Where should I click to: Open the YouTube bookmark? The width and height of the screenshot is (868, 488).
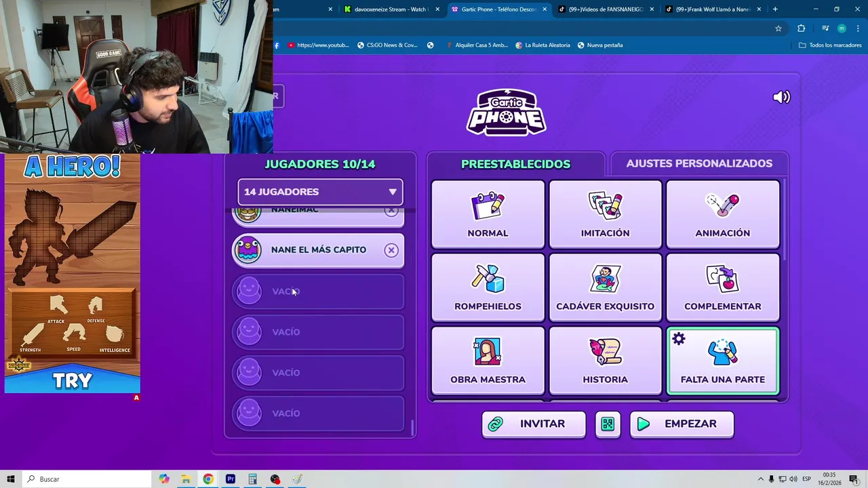(318, 45)
